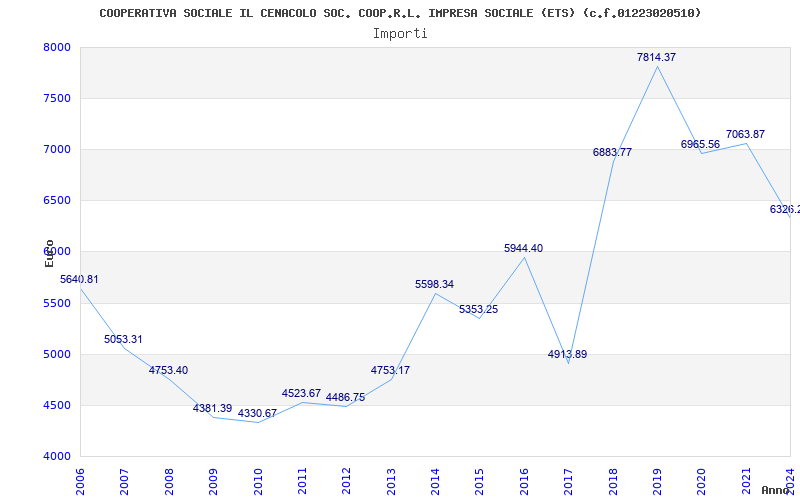Click the 8000 y-axis tick label
The width and height of the screenshot is (800, 500).
(57, 48)
